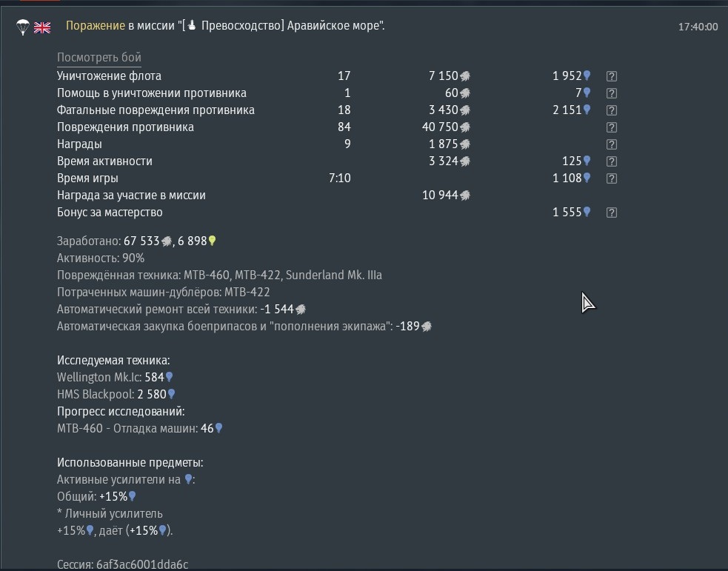Click silver lion icon next to 40 750
The height and width of the screenshot is (571, 728).
[465, 127]
